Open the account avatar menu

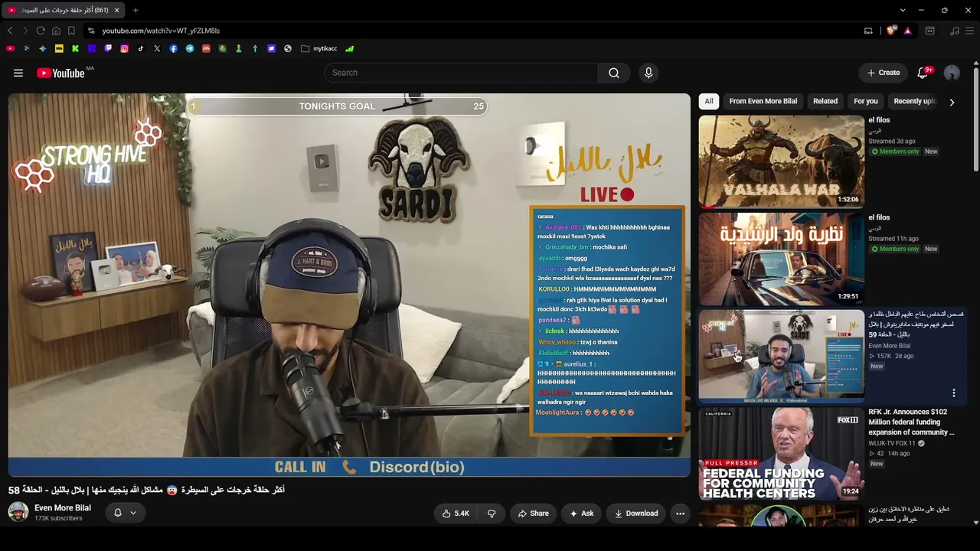point(952,73)
